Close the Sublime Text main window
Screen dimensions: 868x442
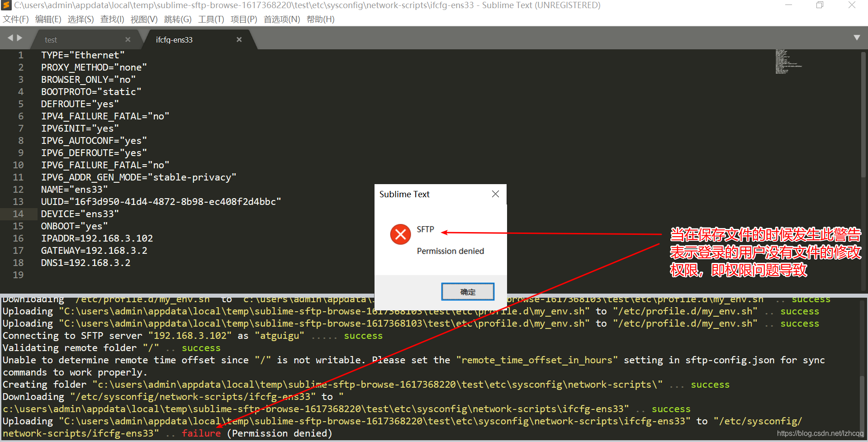coord(852,5)
